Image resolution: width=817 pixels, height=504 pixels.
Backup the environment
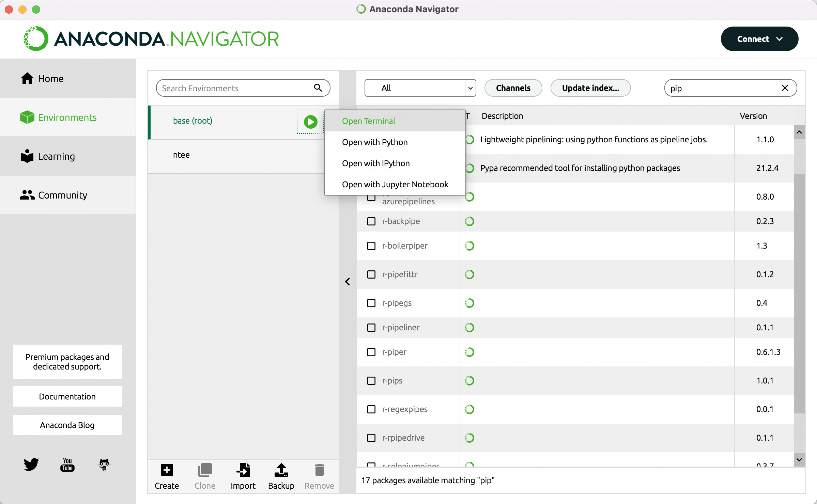(x=281, y=476)
